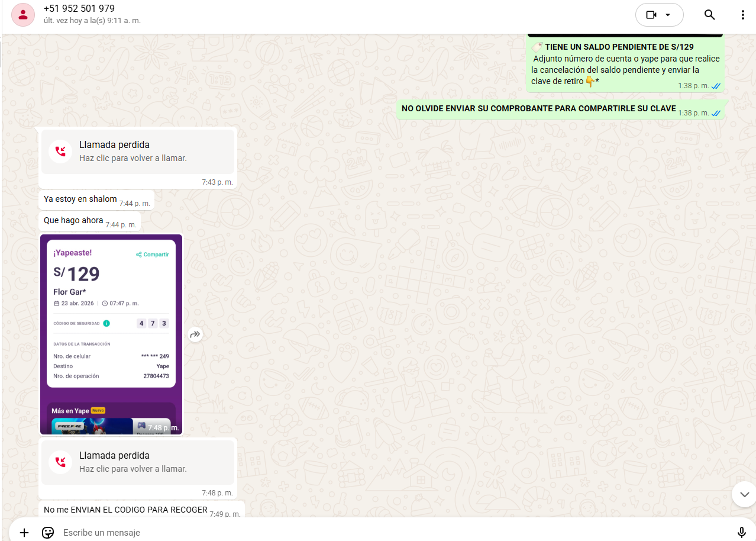Open the emoji and sticker picker

48,532
